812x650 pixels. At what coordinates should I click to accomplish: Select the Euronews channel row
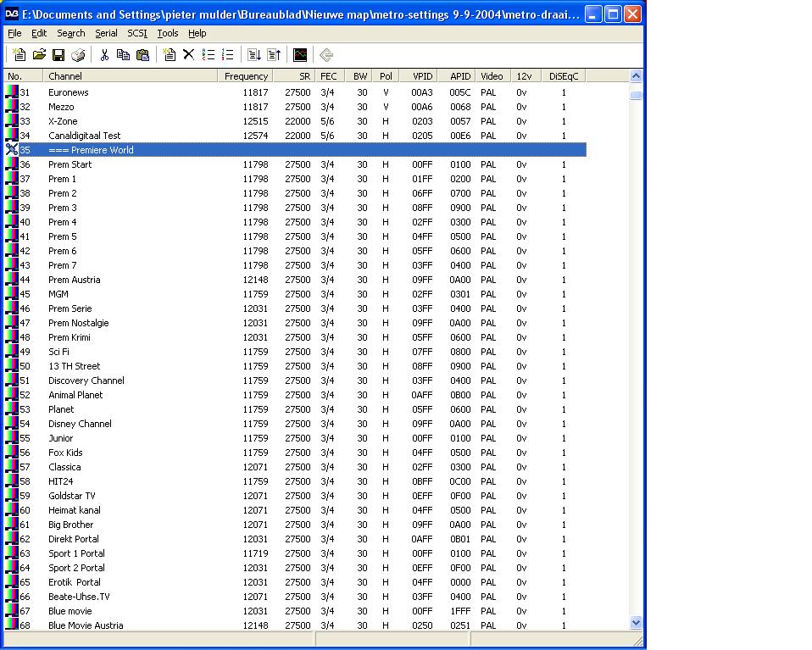[x=295, y=92]
